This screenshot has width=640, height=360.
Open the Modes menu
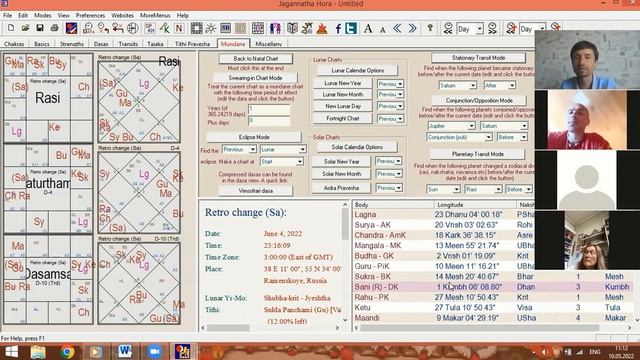[x=42, y=15]
